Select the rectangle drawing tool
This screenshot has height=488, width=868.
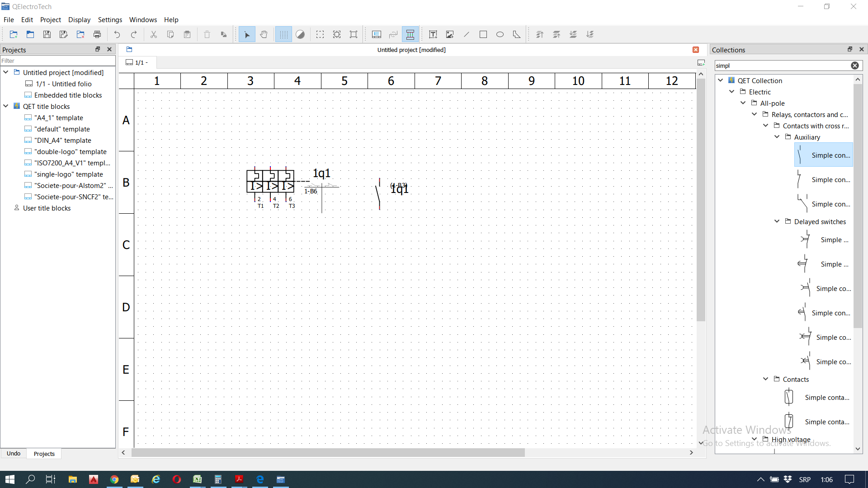point(483,34)
